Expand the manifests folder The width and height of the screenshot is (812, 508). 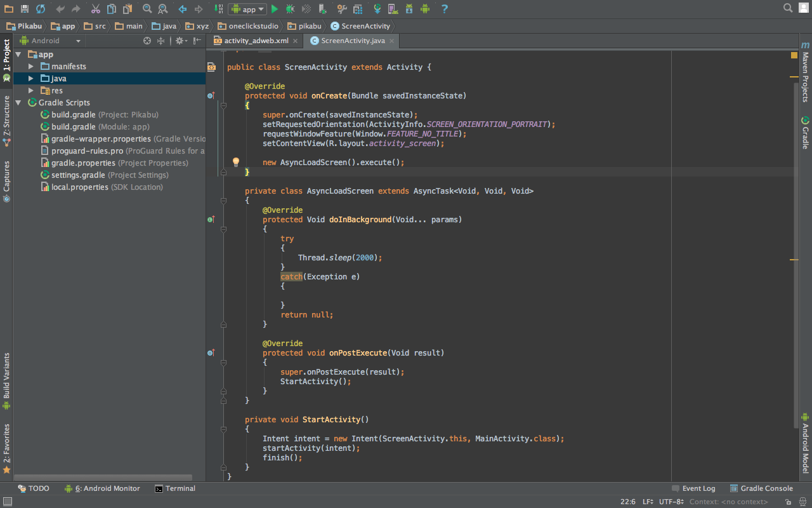click(x=30, y=67)
